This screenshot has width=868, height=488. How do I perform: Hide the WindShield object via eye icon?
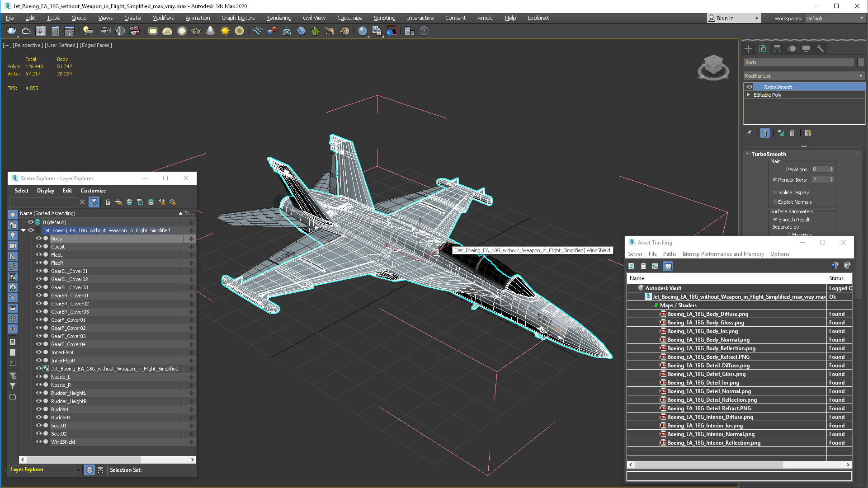(38, 442)
